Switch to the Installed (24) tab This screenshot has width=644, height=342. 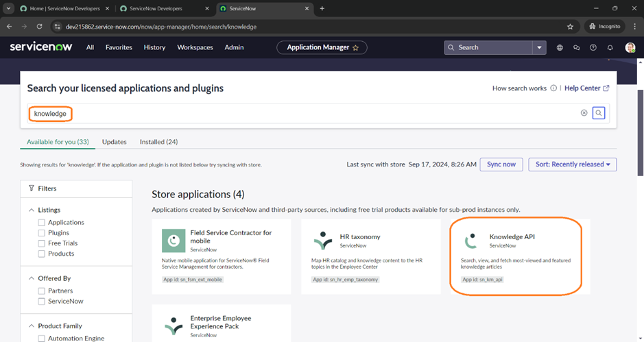(x=158, y=142)
